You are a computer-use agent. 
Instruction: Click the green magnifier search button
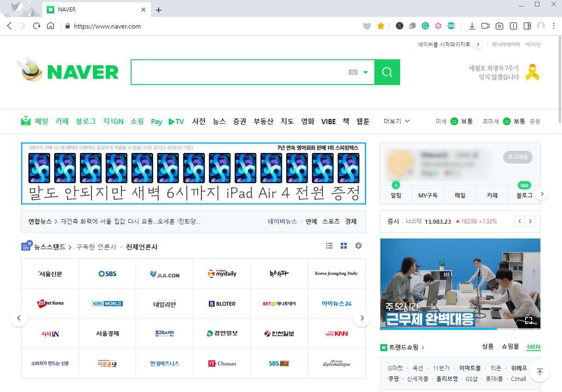pos(387,72)
